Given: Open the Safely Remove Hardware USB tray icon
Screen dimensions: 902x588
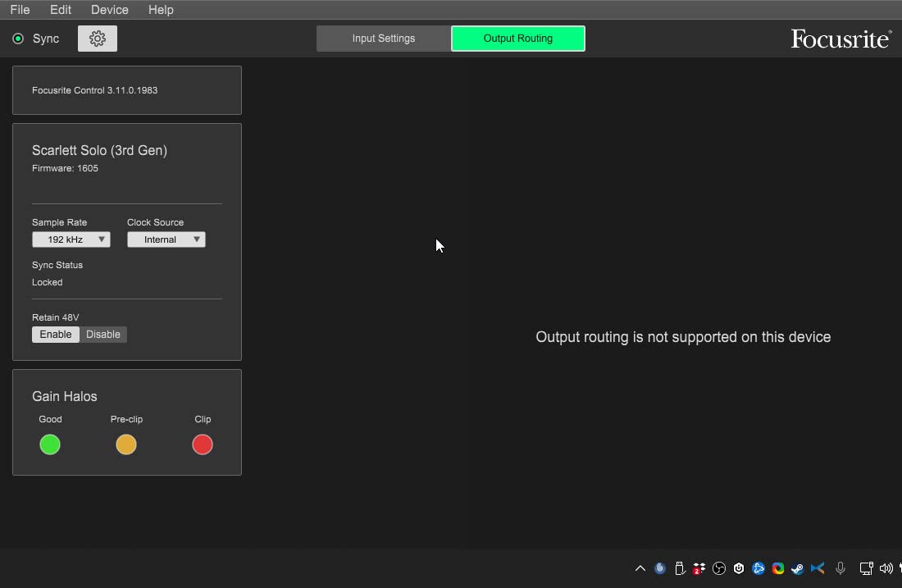Looking at the screenshot, I should (x=680, y=568).
